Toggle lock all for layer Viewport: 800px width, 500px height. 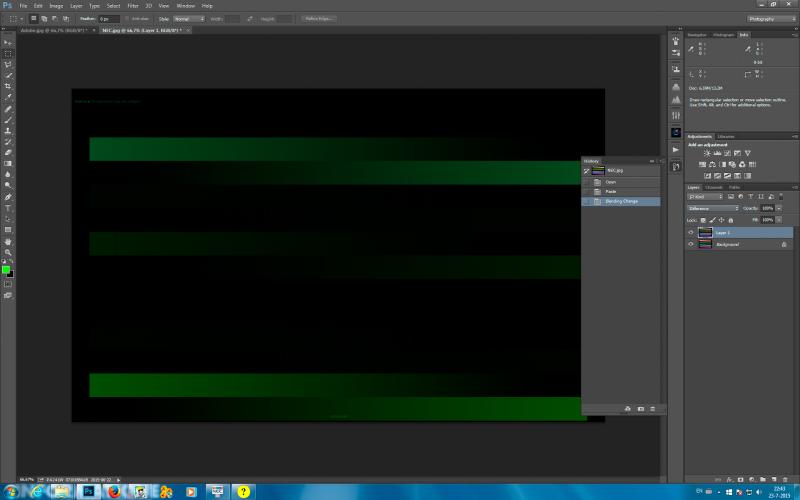[x=731, y=220]
